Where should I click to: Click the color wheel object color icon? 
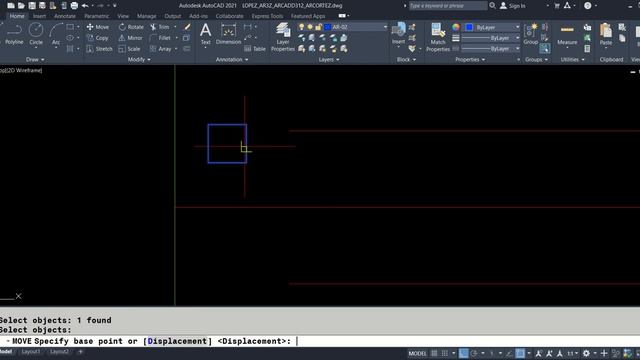pos(456,27)
